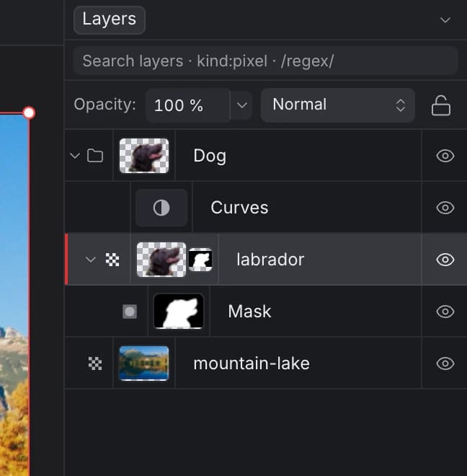Click the mask type icon on Mask row
Viewport: 467px width, 476px height.
click(x=130, y=312)
